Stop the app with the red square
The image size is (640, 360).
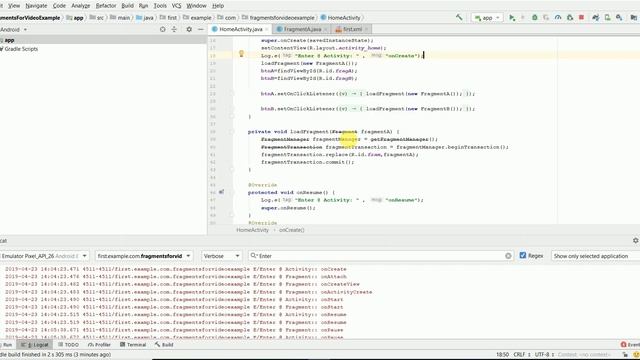tap(582, 18)
